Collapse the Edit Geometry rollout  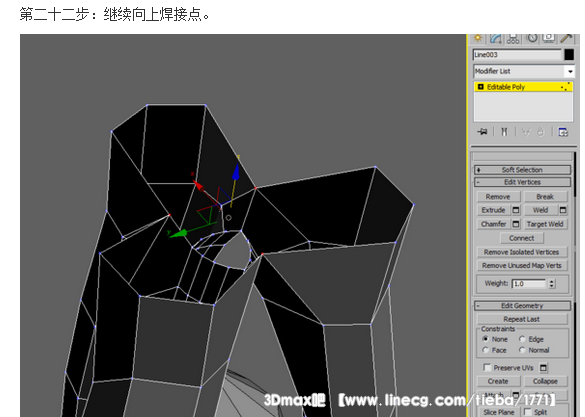(x=522, y=306)
